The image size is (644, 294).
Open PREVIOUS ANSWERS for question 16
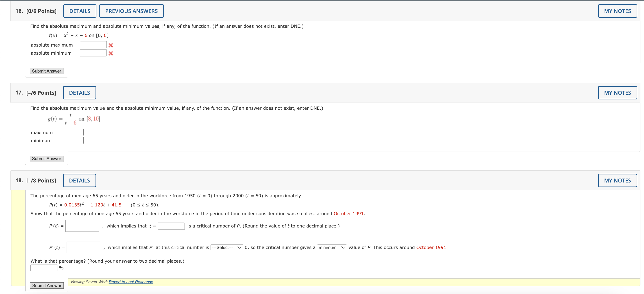(x=131, y=11)
